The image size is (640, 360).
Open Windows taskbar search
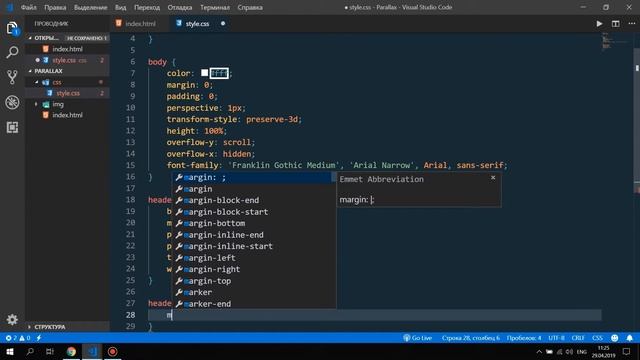pyautogui.click(x=30, y=351)
